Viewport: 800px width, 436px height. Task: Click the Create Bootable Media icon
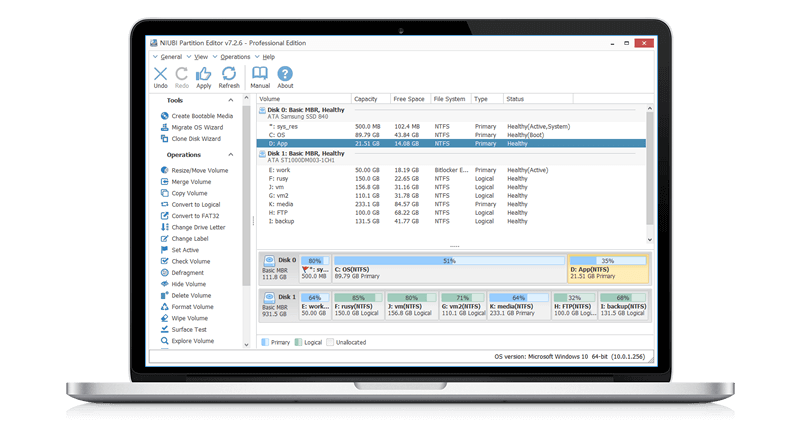click(x=164, y=116)
